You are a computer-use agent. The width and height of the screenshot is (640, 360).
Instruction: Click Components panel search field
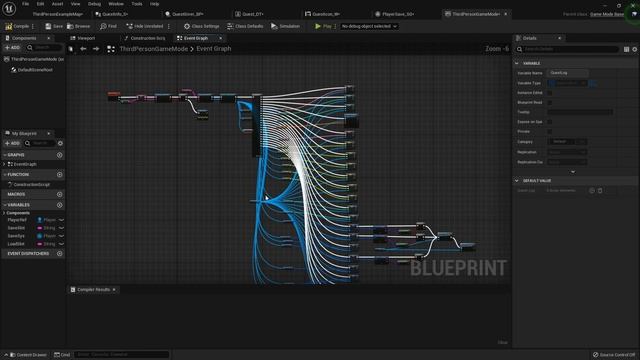(44, 48)
